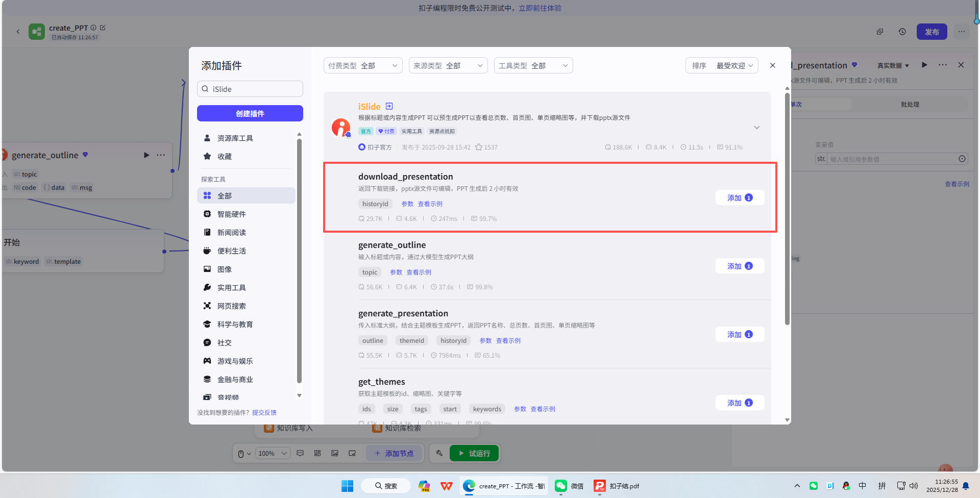The width and height of the screenshot is (980, 498).
Task: Open the iSlide plugin detail link icon
Action: (389, 106)
